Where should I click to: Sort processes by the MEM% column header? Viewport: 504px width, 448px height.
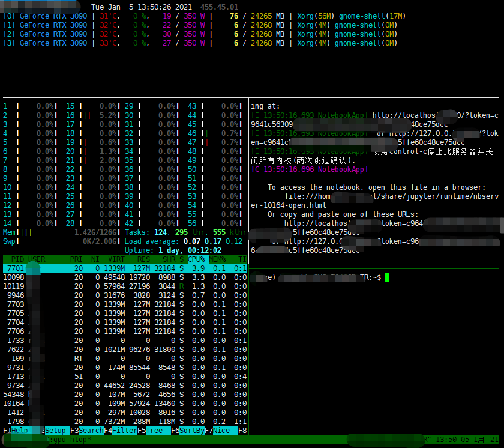point(217,259)
